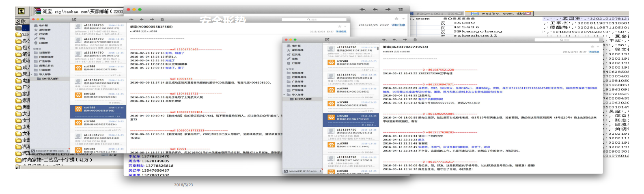Open the arrow menu beside the middle window's top star

pyautogui.click(x=403, y=19)
